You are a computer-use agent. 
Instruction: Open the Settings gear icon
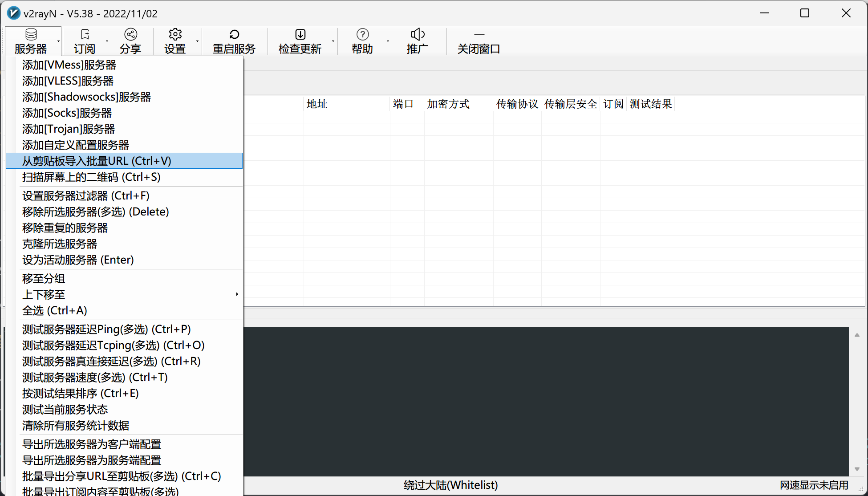[175, 34]
